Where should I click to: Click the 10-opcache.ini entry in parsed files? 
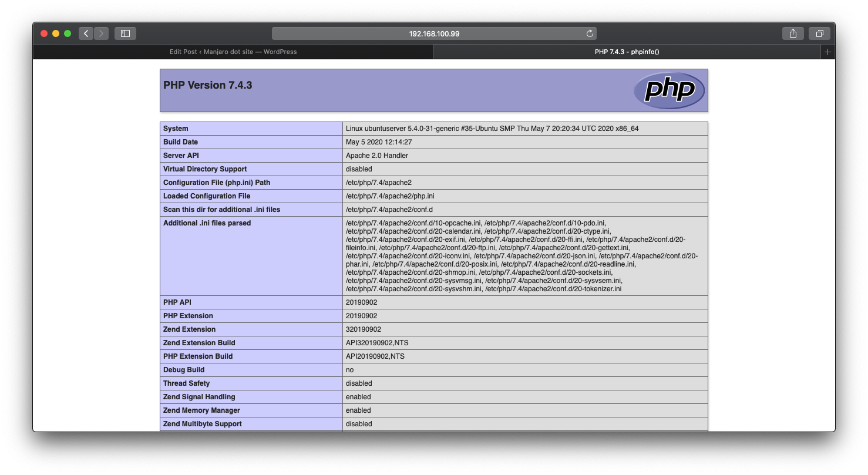pyautogui.click(x=414, y=223)
